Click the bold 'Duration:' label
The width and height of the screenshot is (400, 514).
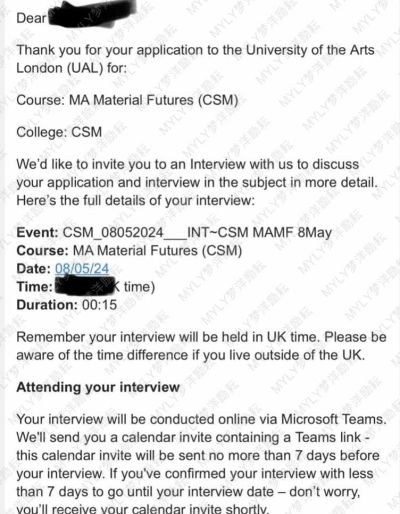coord(47,305)
